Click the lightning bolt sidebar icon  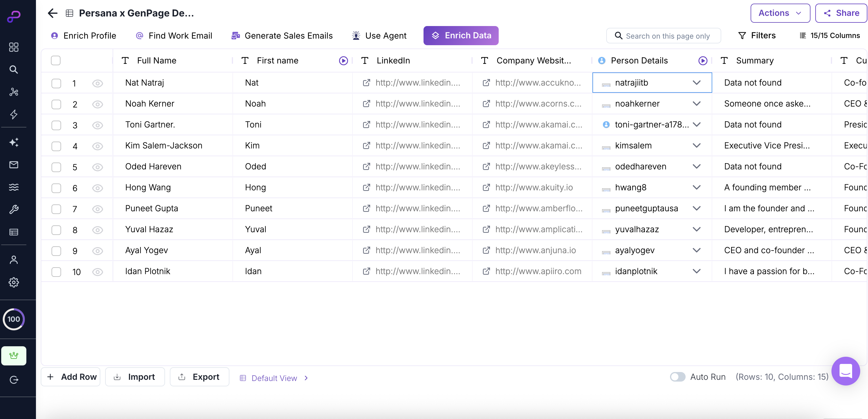13,114
